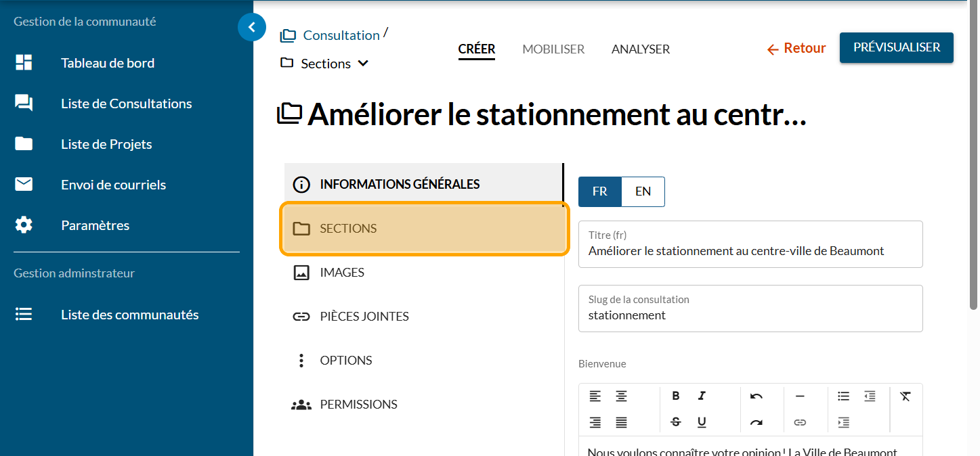Insert a bulleted list
Image resolution: width=980 pixels, height=456 pixels.
843,396
